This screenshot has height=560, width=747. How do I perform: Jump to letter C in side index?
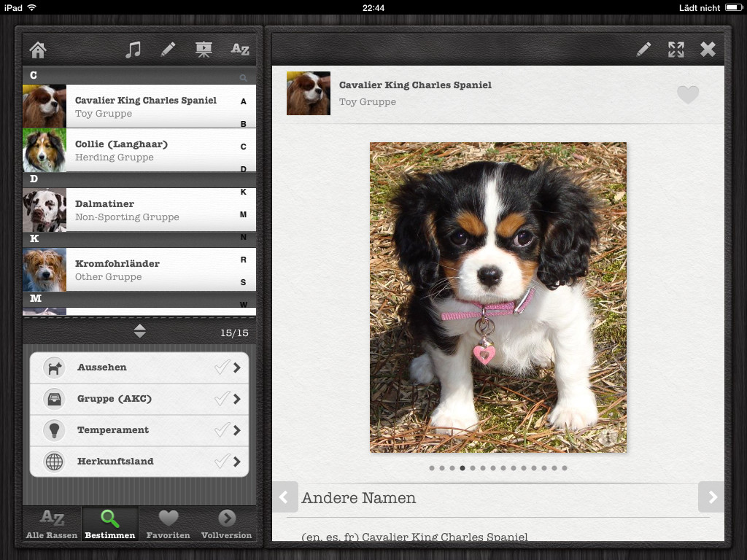[x=244, y=147]
